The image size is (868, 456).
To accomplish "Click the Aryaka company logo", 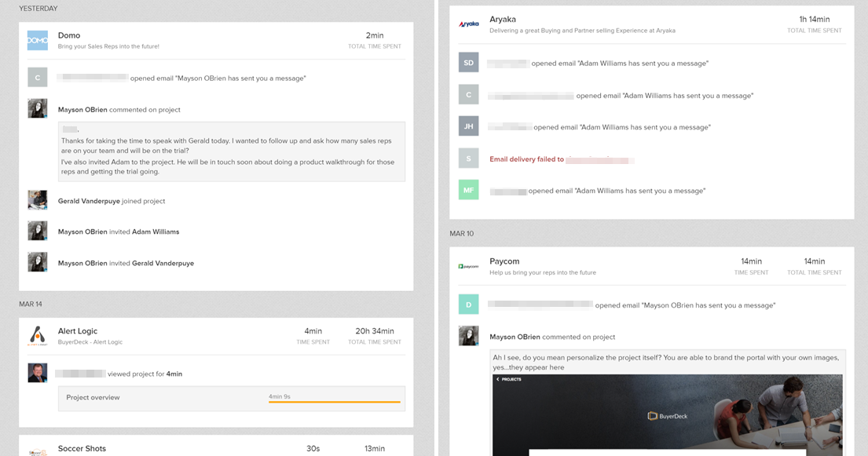I will pos(468,24).
